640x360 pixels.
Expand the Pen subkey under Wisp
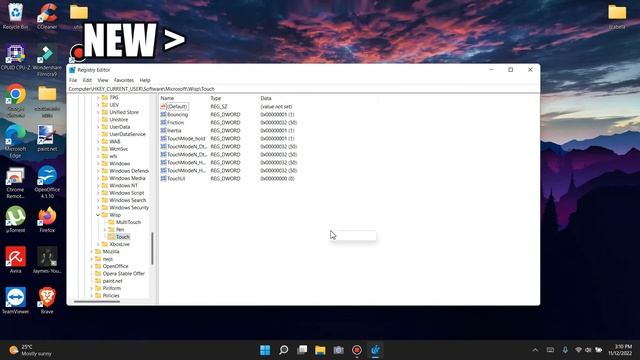coord(105,230)
